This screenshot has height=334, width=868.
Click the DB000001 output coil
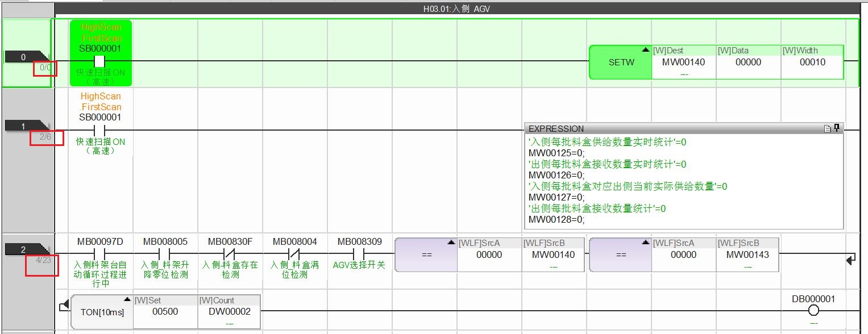click(813, 310)
